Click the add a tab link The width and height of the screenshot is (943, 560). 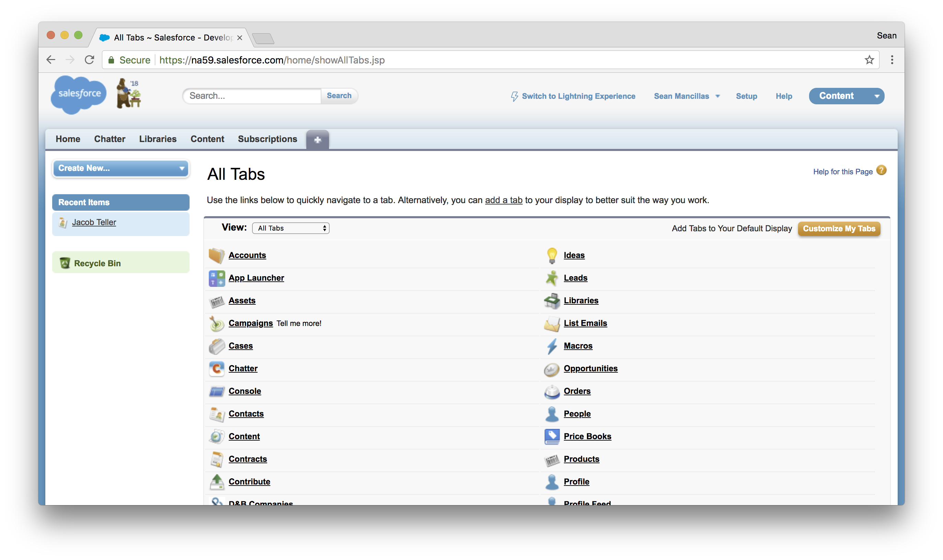tap(503, 200)
